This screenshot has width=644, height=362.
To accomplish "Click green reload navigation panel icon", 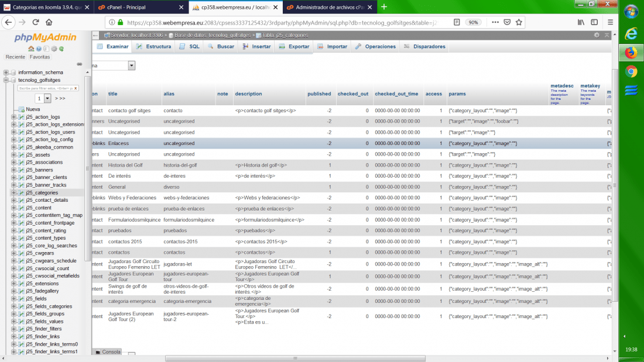I will tap(61, 49).
